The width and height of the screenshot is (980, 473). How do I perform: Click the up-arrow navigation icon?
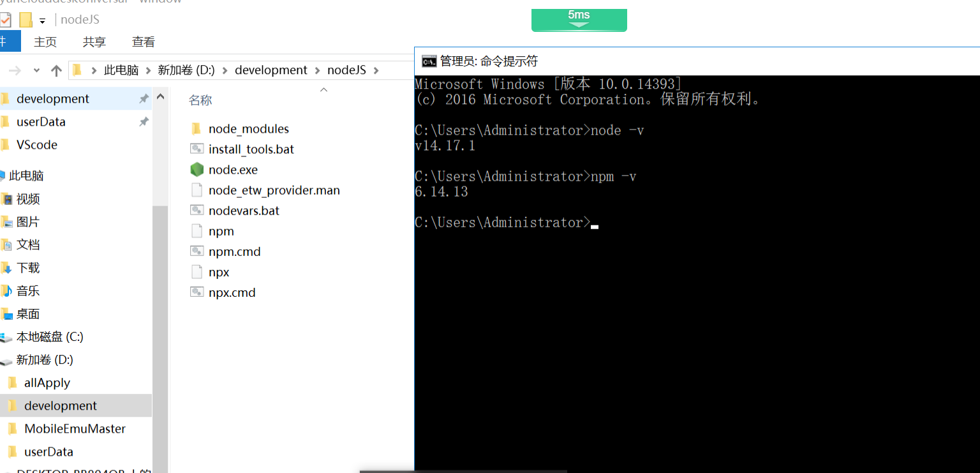point(56,70)
